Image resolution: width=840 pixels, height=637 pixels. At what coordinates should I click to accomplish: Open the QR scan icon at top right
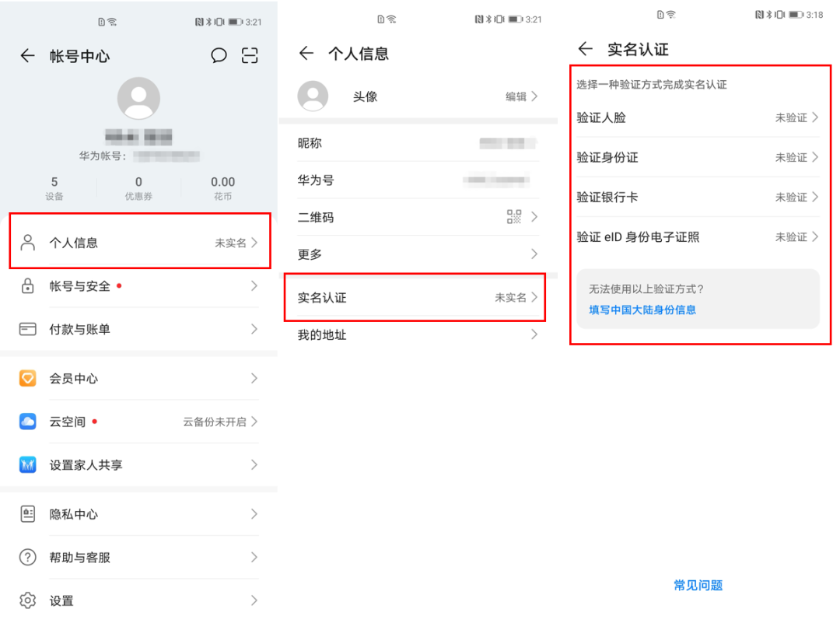[x=250, y=56]
